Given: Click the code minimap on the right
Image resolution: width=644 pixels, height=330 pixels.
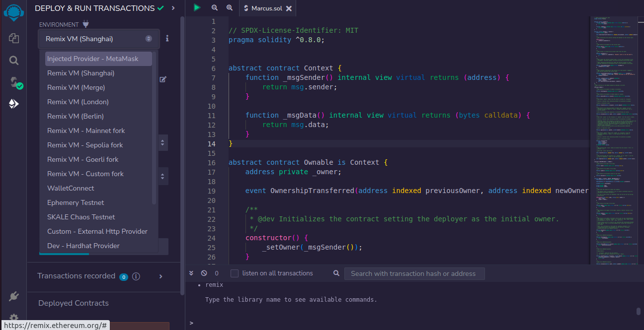Looking at the screenshot, I should (615, 139).
